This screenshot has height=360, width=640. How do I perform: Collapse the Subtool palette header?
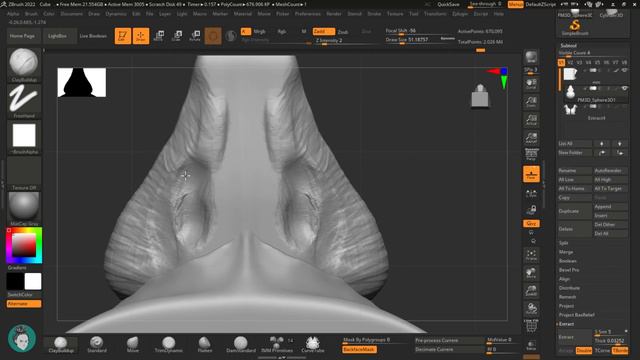569,46
